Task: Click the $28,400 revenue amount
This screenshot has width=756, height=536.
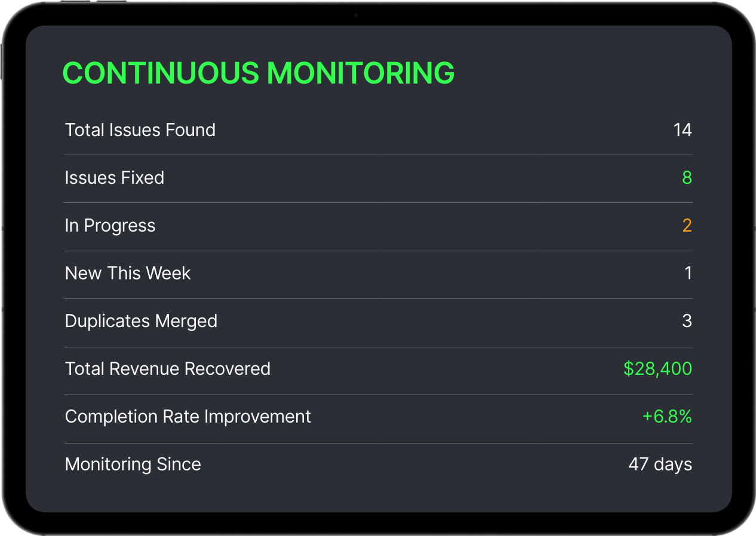Action: [x=657, y=369]
